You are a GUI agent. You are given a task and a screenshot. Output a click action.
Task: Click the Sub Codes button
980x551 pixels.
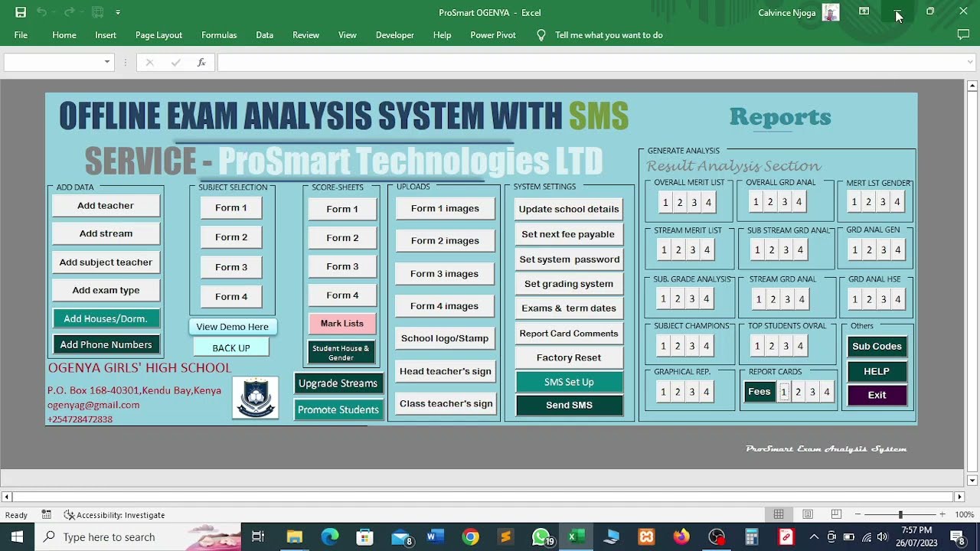877,347
